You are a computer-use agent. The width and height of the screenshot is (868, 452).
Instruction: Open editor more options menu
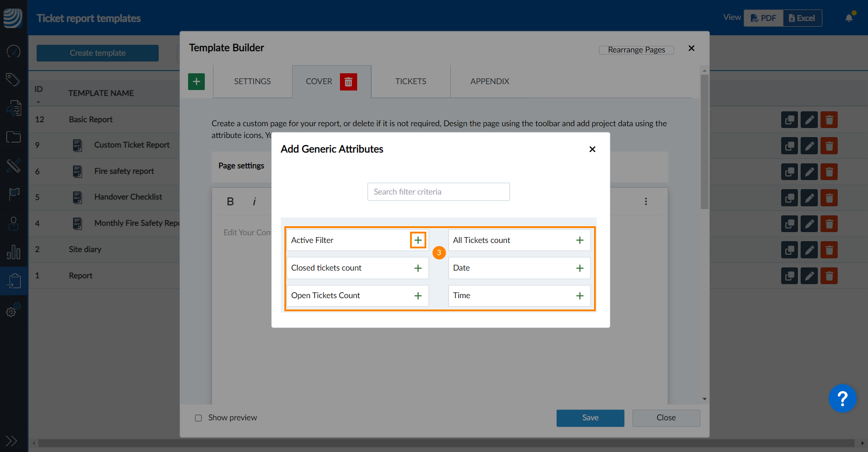(x=646, y=201)
